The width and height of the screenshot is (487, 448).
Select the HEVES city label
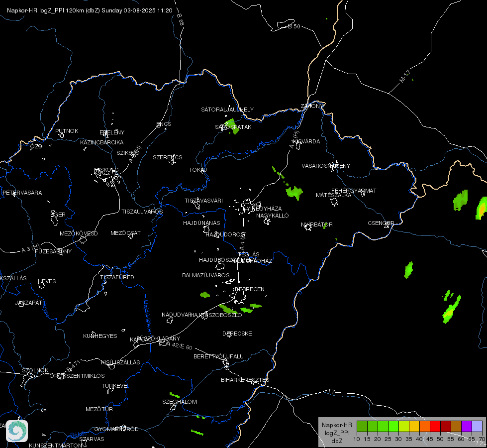pos(47,281)
